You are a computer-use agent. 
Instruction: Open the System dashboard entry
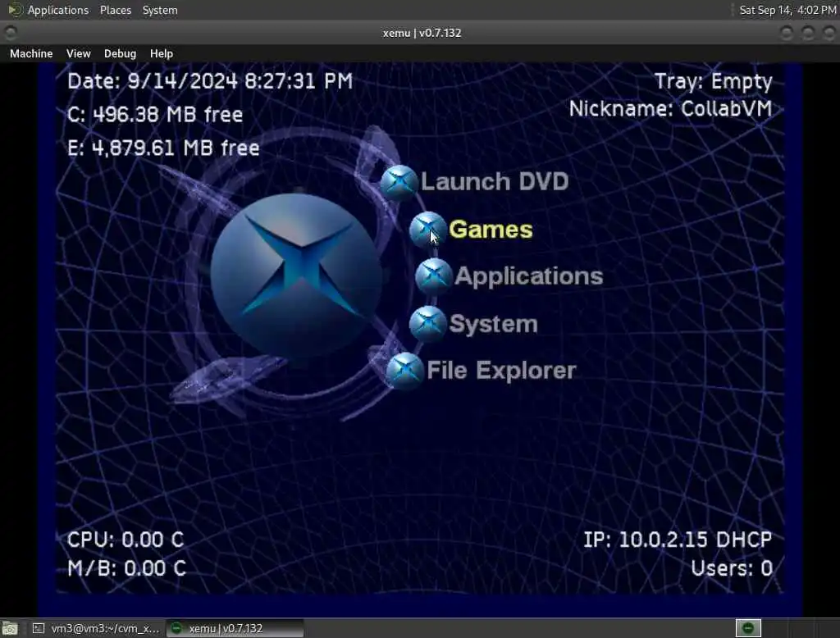493,324
